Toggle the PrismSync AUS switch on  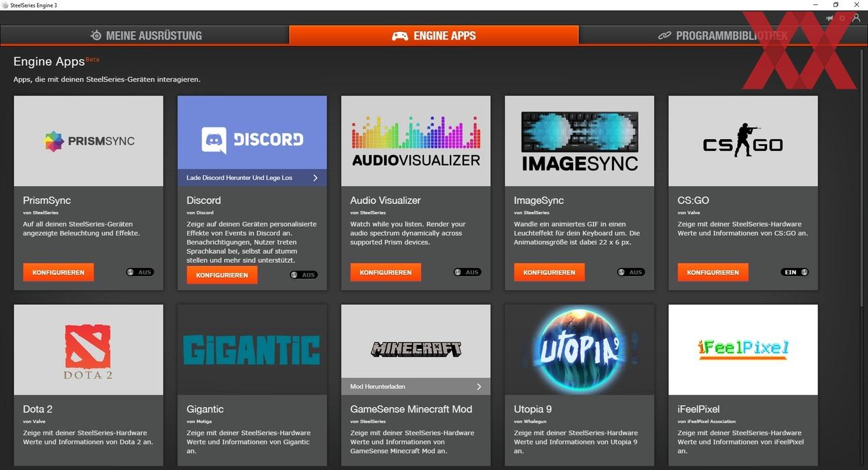(140, 272)
